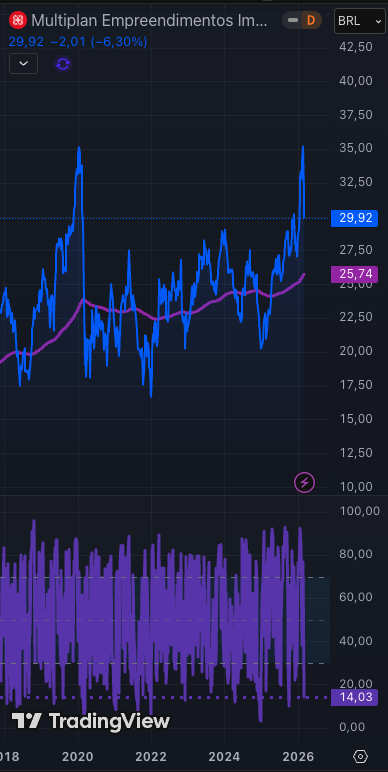This screenshot has height=772, width=388.
Task: Click the 100,00 oscillator scale label
Action: pos(360,511)
